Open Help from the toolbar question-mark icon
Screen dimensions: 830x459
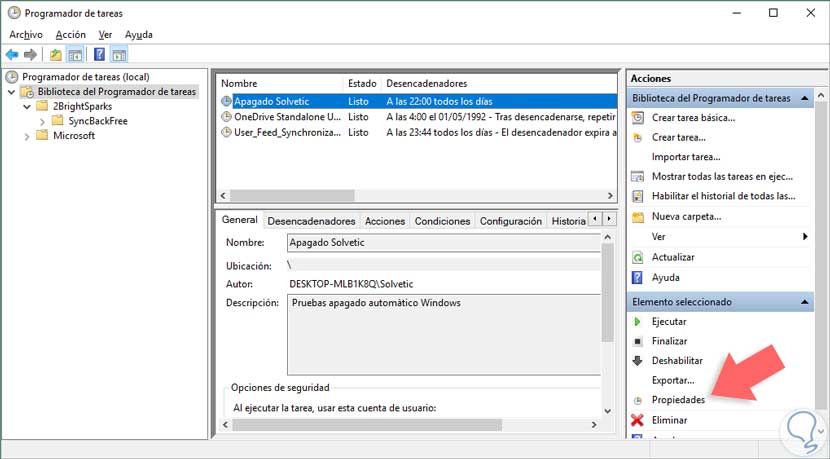click(x=99, y=55)
